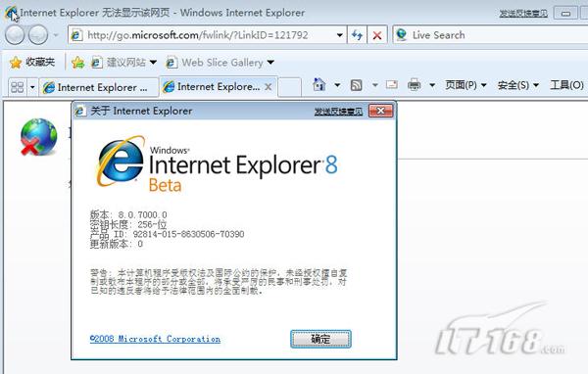Screen dimensions: 588x374
Task: Switch to the first Internet Explorer tab
Action: pos(98,87)
